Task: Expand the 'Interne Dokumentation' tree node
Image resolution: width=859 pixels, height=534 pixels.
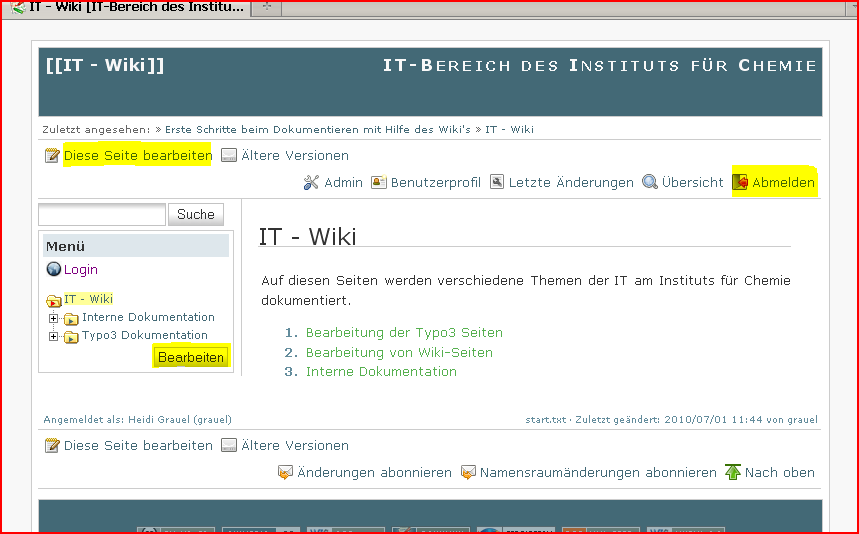Action: 53,318
